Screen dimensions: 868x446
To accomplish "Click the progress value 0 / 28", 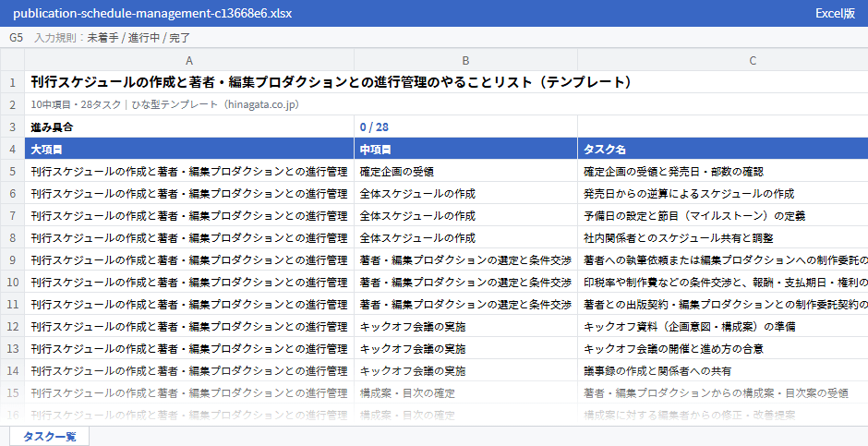I will pyautogui.click(x=465, y=127).
